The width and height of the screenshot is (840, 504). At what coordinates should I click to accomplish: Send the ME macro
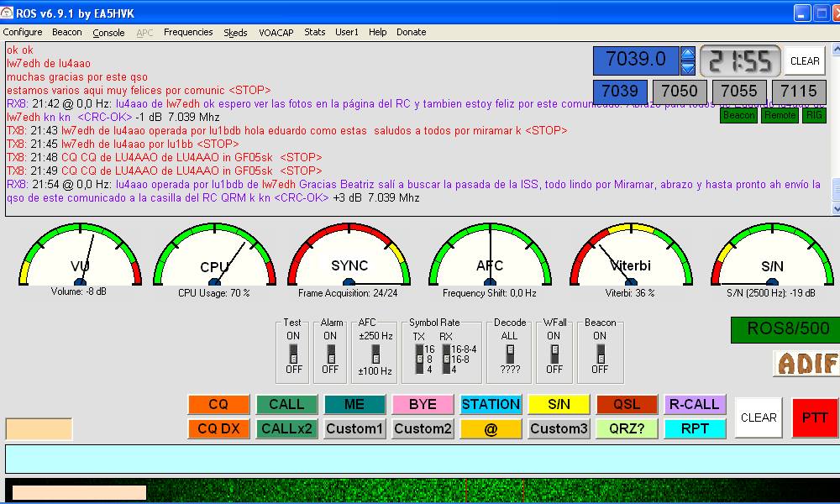coord(354,404)
